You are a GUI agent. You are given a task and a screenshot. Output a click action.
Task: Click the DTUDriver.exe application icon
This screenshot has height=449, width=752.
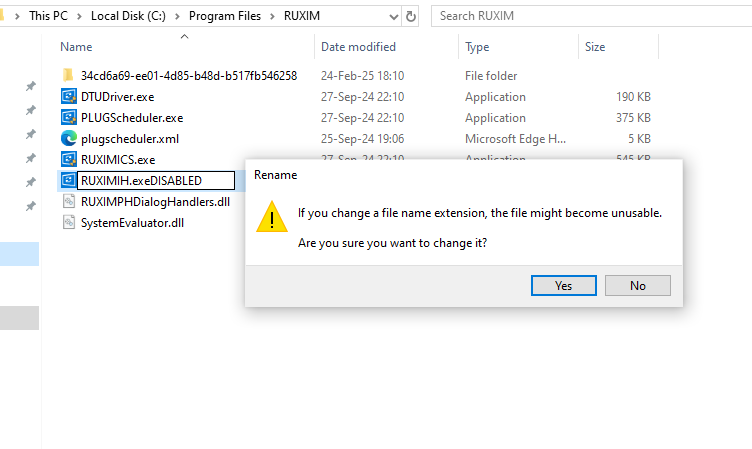pyautogui.click(x=69, y=96)
